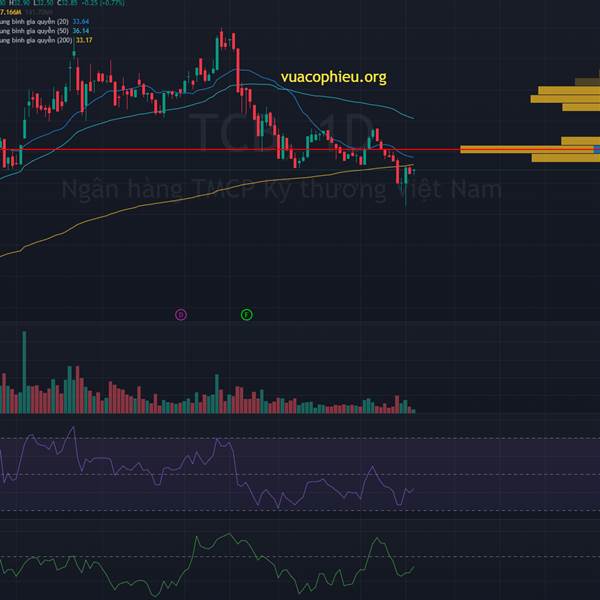Viewport: 600px width, 600px height.
Task: Click the purple D dividend event marker
Action: point(181,315)
